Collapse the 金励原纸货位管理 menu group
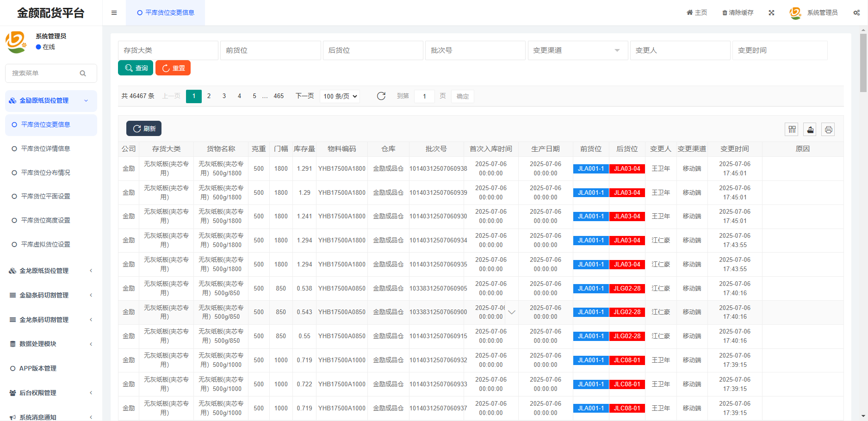The width and height of the screenshot is (868, 421). (x=51, y=100)
